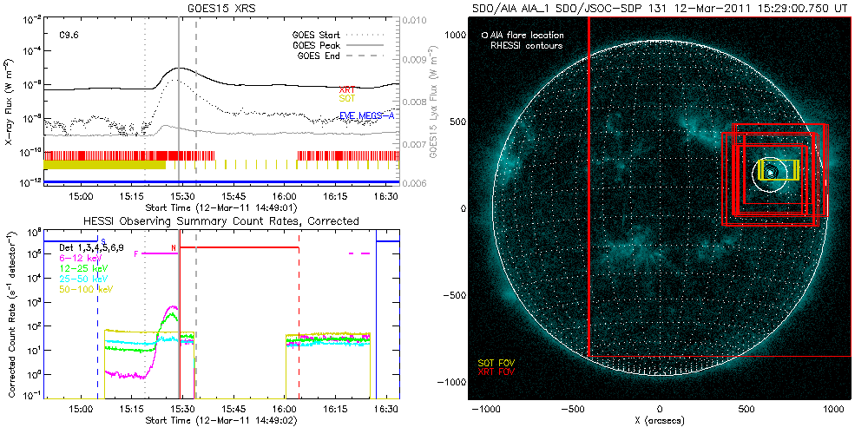This screenshot has height=434, width=868.
Task: Click the circle symbol beside the AIA flare location legend
Action: click(x=484, y=36)
